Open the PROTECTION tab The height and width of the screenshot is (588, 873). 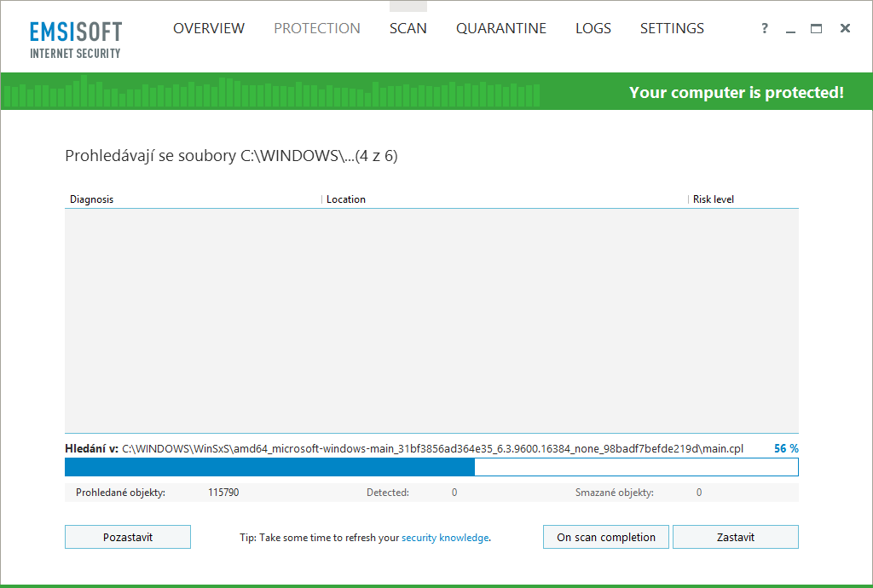click(x=316, y=28)
